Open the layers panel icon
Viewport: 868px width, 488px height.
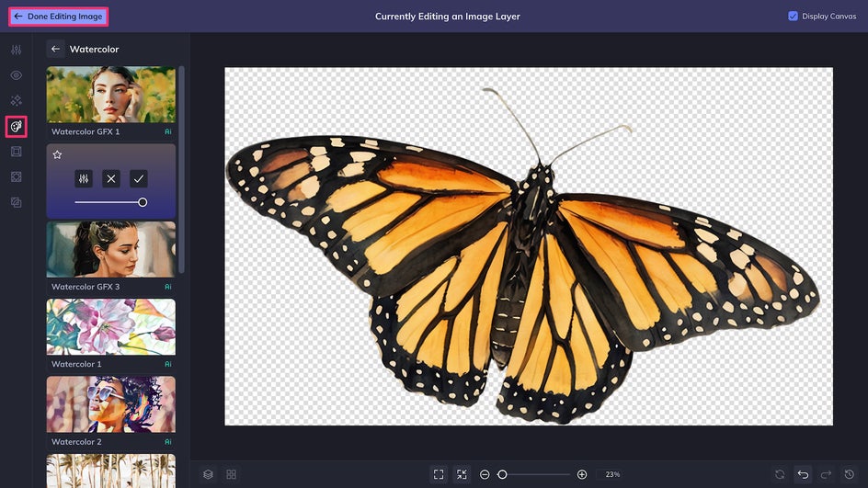coord(208,475)
